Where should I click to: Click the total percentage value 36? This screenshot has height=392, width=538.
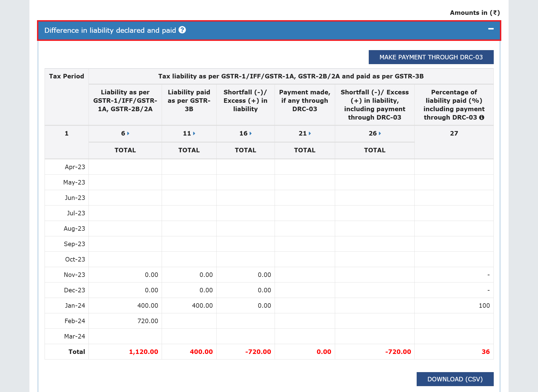point(485,352)
